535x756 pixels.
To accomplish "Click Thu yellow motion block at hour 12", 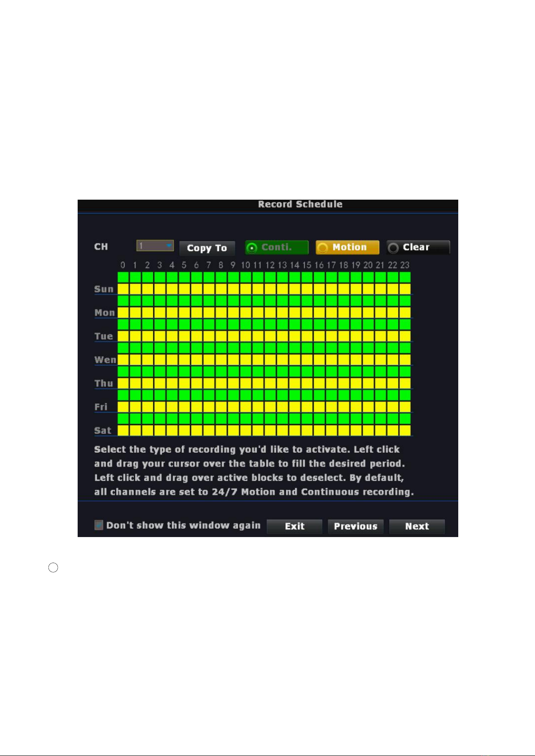I will [270, 383].
